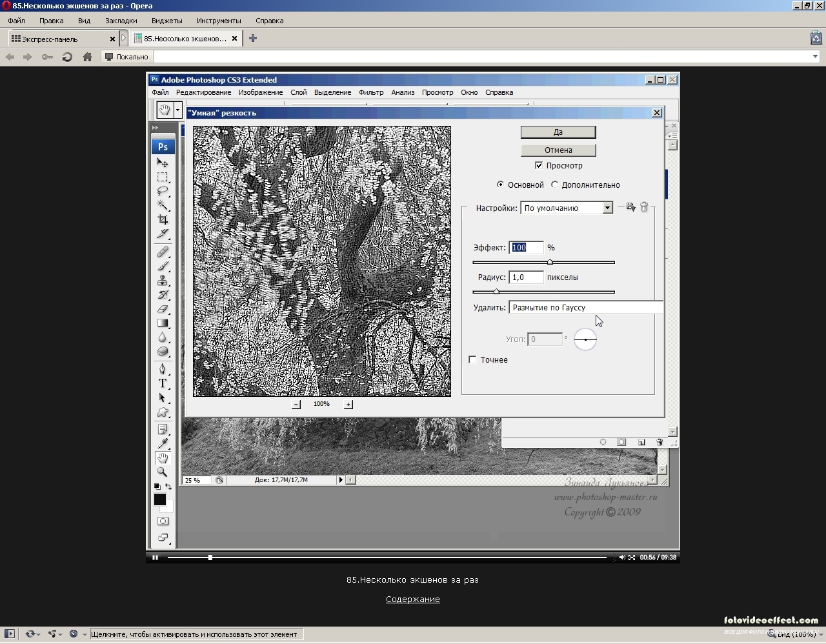This screenshot has height=644, width=826.
Task: Click the Радиус value field
Action: 526,277
